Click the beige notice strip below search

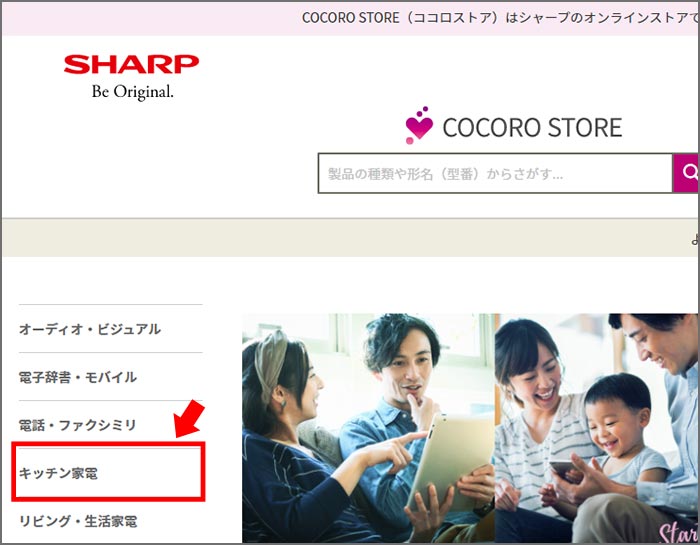point(350,238)
